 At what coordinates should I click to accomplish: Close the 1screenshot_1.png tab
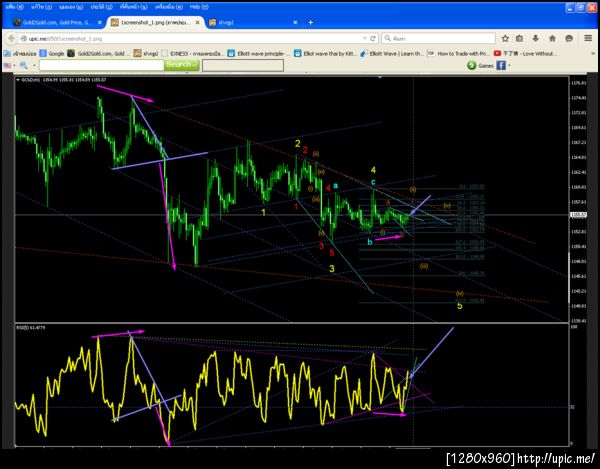pos(197,23)
